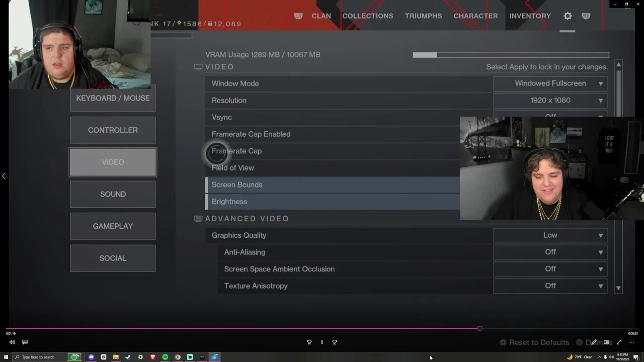Image resolution: width=644 pixels, height=362 pixels.
Task: Select the Field of View row
Action: coord(333,168)
